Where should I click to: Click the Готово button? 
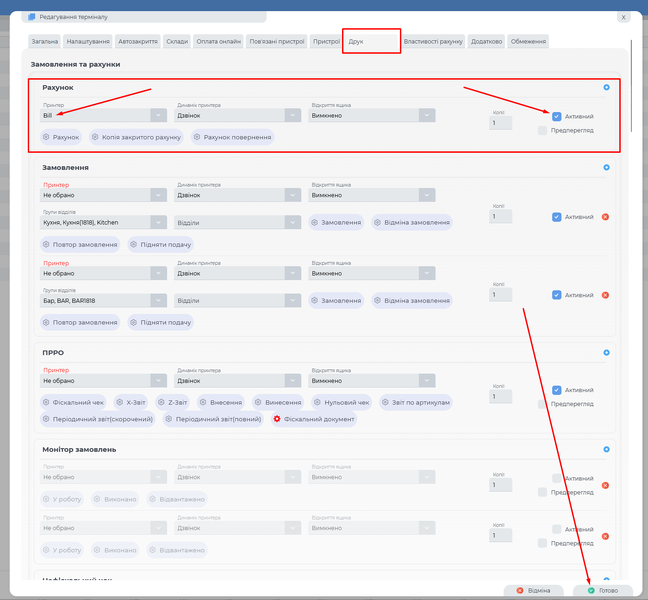[x=603, y=590]
